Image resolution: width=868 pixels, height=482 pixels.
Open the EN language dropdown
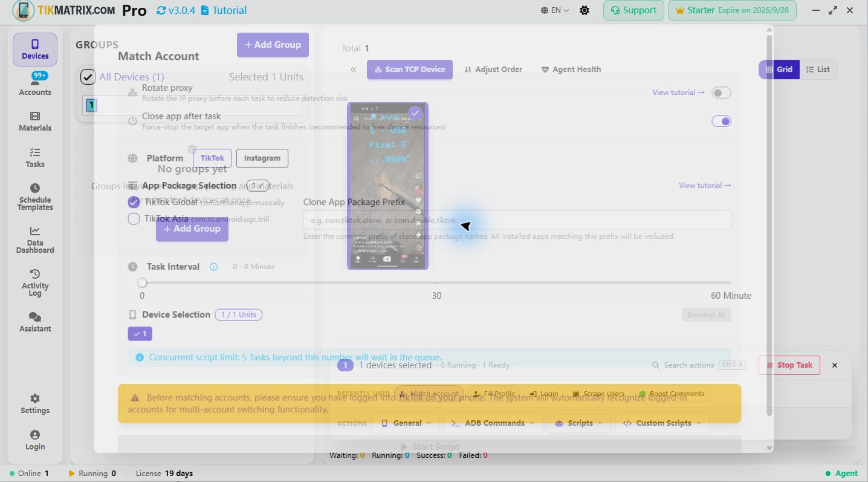555,10
